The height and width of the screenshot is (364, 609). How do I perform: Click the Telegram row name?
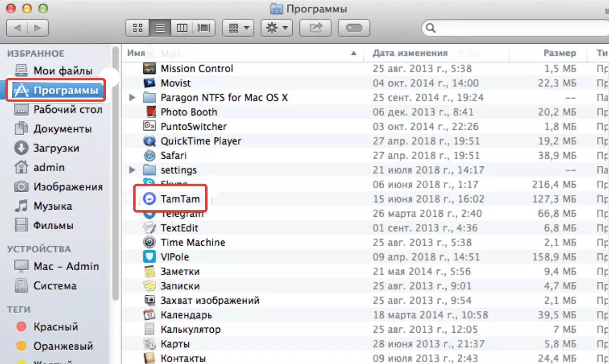182,213
